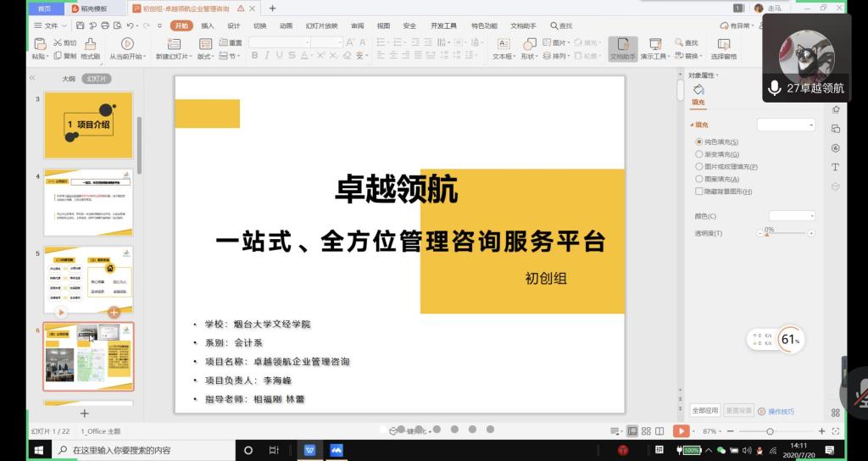This screenshot has width=868, height=461.
Task: Select slide 6 thumbnail in slide panel
Action: tap(88, 357)
